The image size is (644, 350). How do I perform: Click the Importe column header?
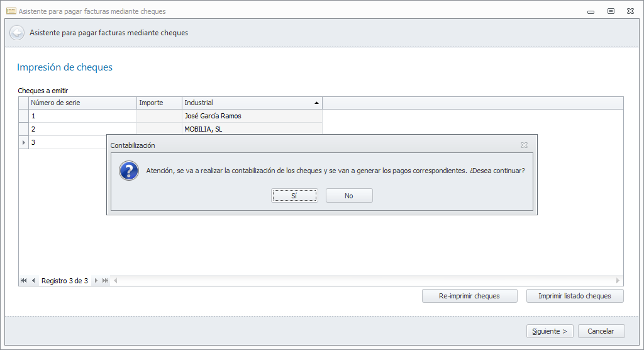pyautogui.click(x=159, y=103)
